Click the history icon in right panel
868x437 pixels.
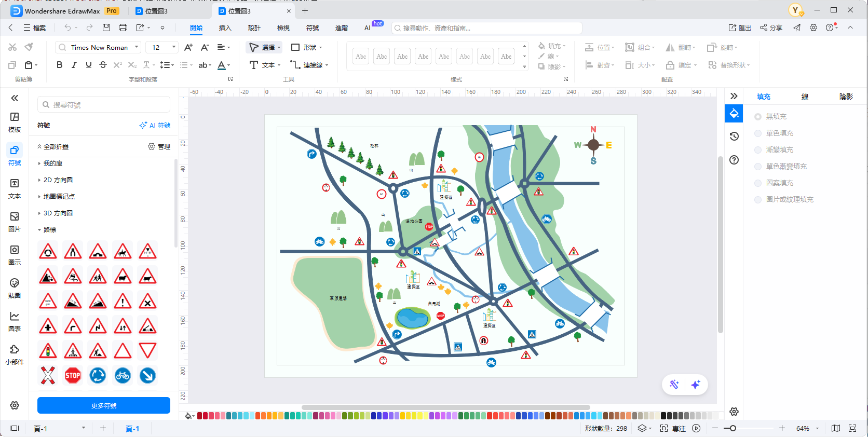(734, 136)
